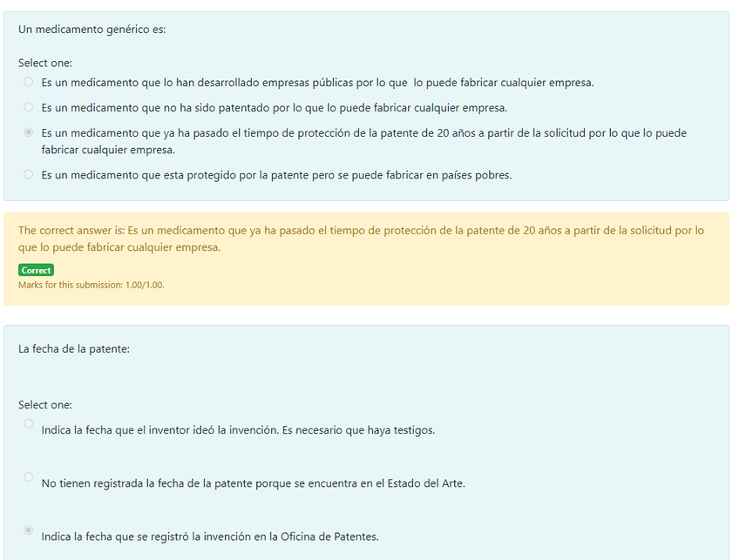Click 'The correct answer is' feedback text
Viewport: 739px width, 560px height.
(x=361, y=239)
